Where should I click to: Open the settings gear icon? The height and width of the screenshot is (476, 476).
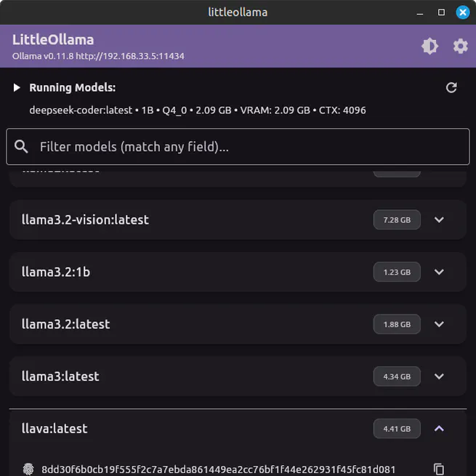(460, 47)
